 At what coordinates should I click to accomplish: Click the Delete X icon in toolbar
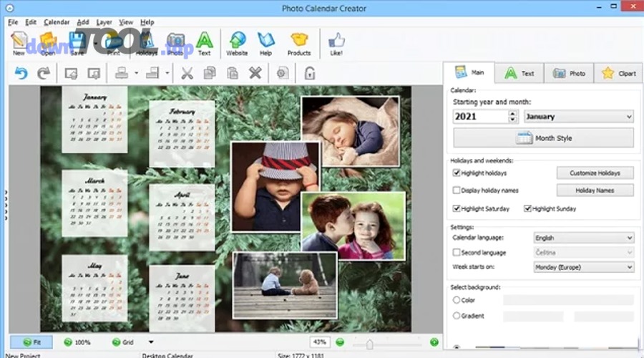[x=255, y=73]
